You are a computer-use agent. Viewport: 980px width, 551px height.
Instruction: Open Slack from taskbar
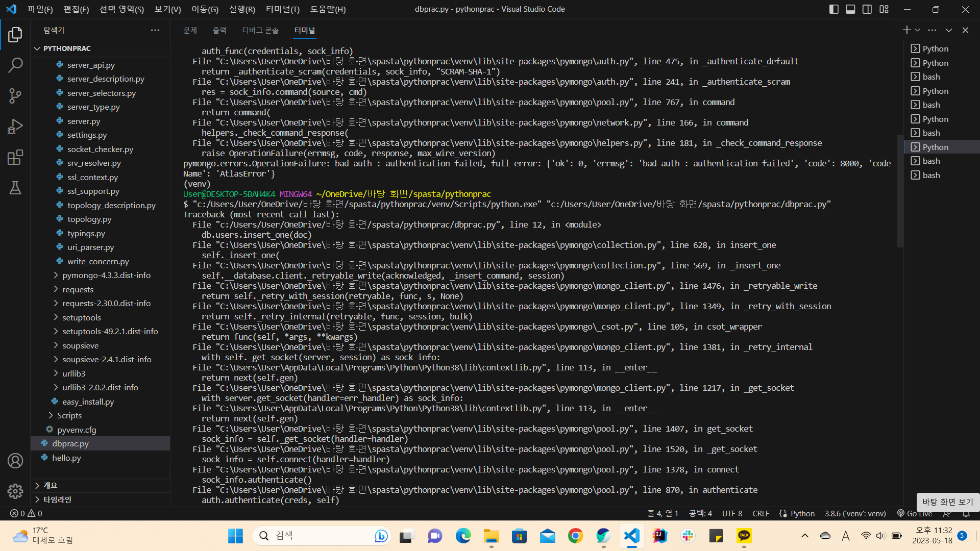[688, 536]
